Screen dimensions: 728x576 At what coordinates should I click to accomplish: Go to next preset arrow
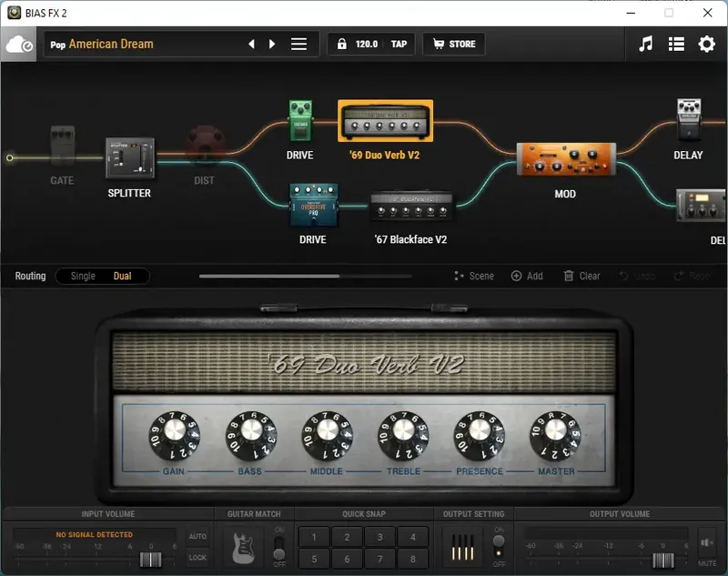tap(272, 44)
